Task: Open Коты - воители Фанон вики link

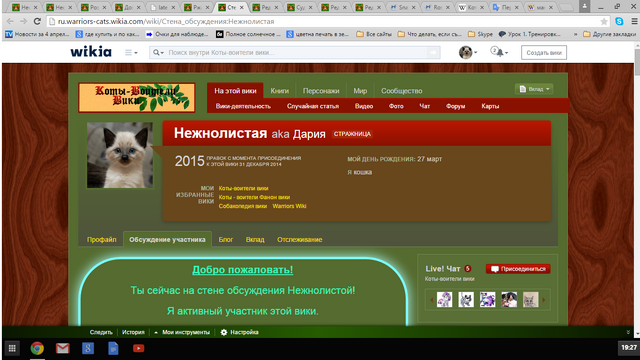Action: (x=254, y=197)
